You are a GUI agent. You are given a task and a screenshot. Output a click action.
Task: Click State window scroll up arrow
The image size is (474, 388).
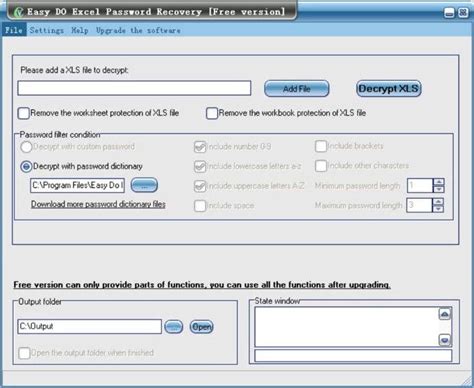(445, 314)
